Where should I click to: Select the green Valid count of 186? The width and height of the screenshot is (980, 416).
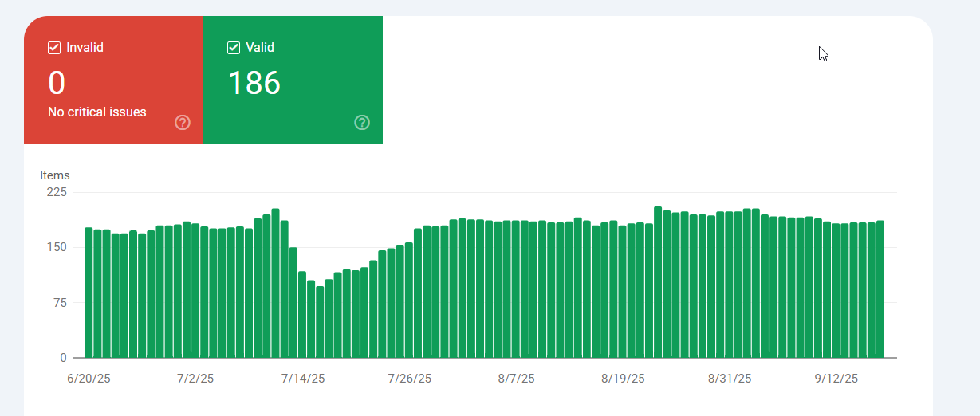[x=254, y=84]
